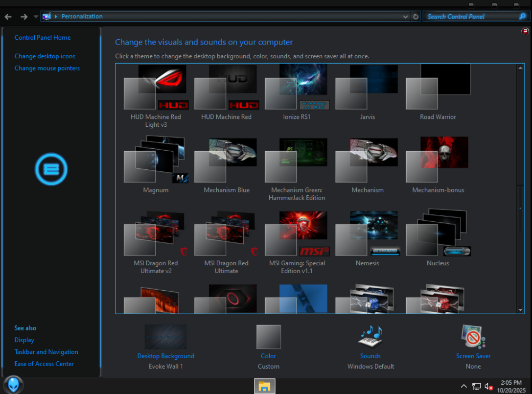The image size is (532, 394).
Task: Click the Personalization breadcrumb
Action: tap(82, 17)
